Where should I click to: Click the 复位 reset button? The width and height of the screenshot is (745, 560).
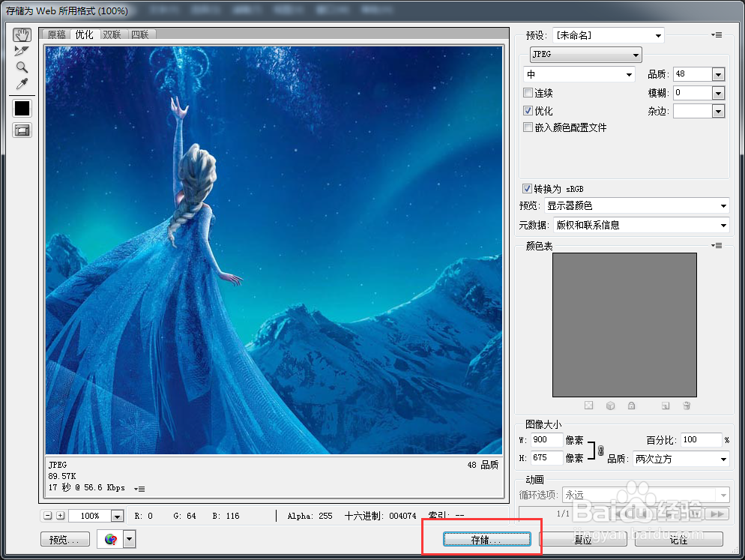[583, 540]
